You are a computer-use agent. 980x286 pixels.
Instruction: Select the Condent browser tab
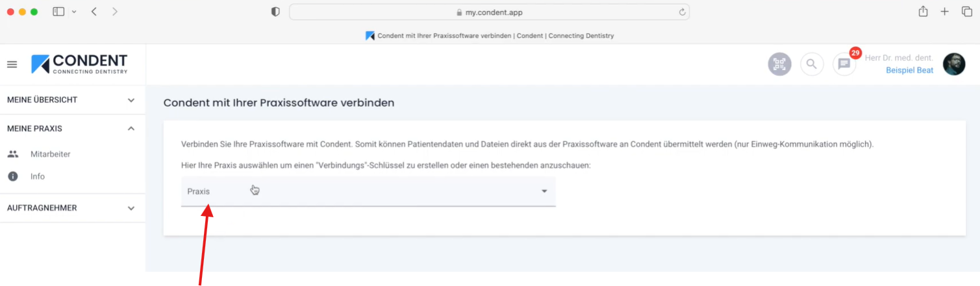click(x=490, y=36)
